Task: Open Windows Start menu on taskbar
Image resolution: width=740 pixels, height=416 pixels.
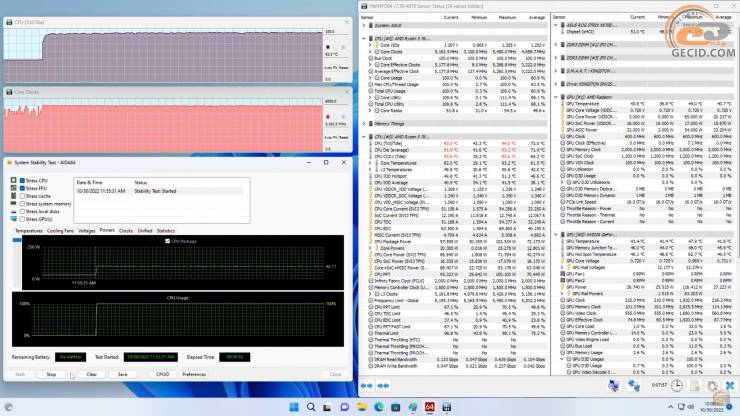Action: point(294,407)
